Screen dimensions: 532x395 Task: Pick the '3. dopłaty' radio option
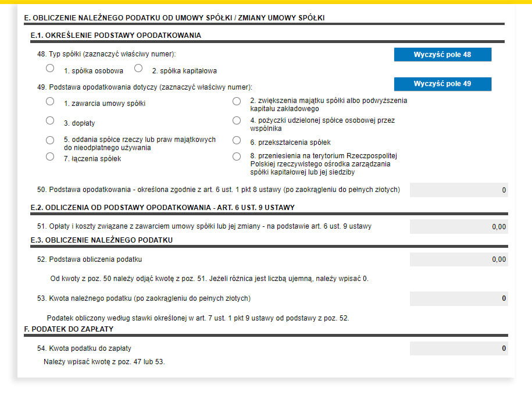tap(50, 121)
